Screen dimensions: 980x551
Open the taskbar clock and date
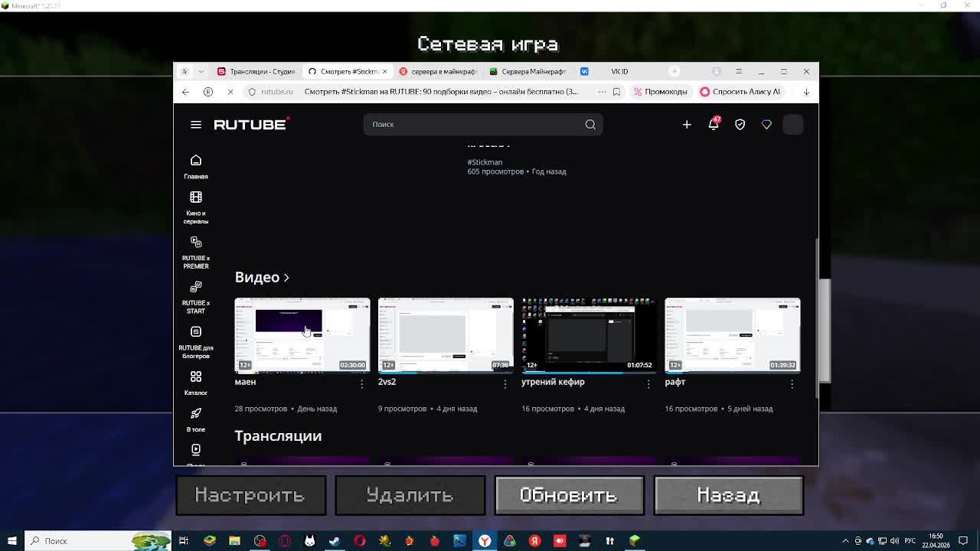tap(936, 541)
